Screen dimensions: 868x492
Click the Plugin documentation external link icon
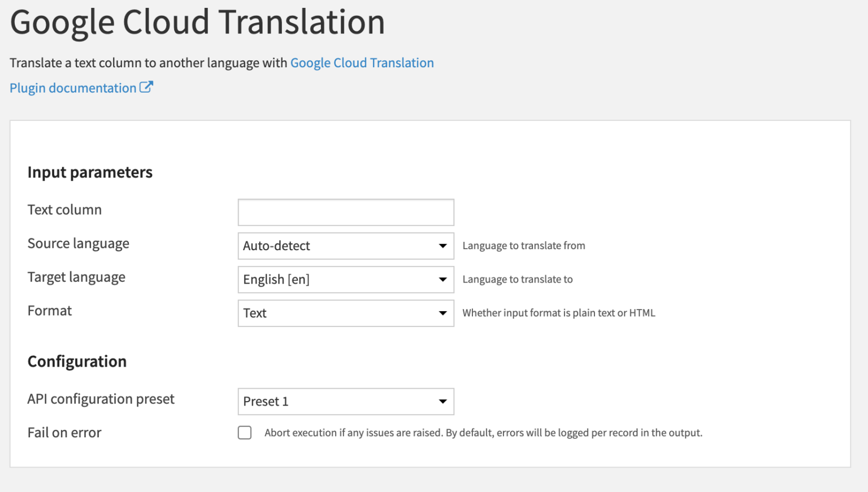pos(146,87)
